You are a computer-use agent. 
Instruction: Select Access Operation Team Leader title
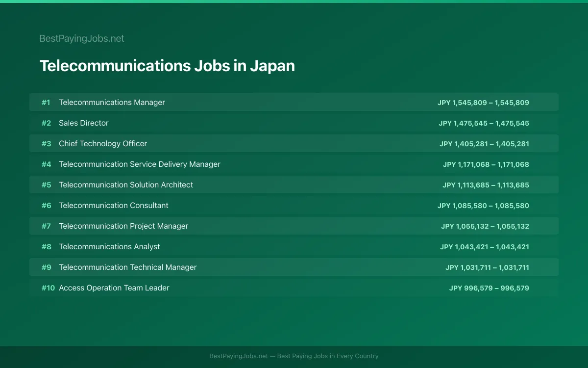(114, 288)
